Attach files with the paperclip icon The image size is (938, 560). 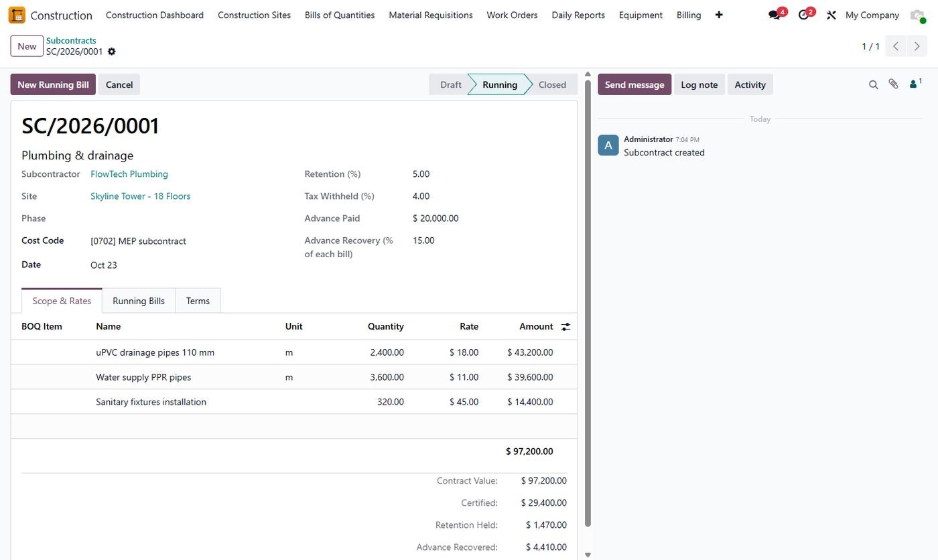(893, 84)
